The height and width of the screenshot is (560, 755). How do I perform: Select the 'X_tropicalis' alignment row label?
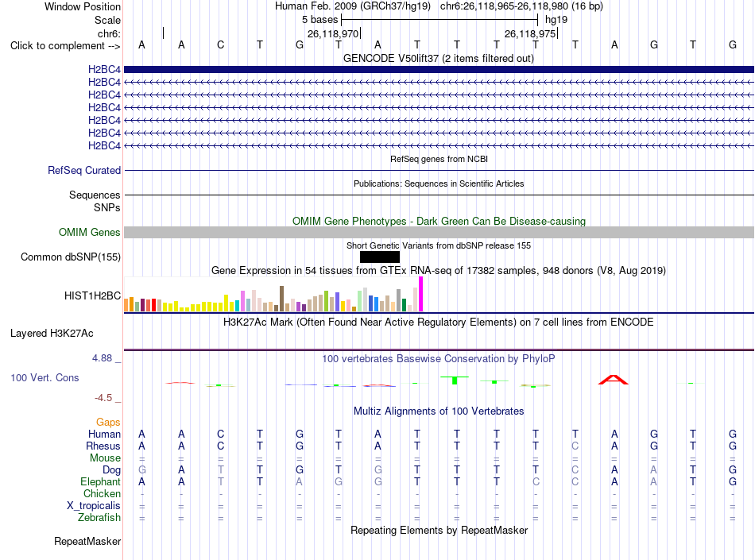pos(94,506)
